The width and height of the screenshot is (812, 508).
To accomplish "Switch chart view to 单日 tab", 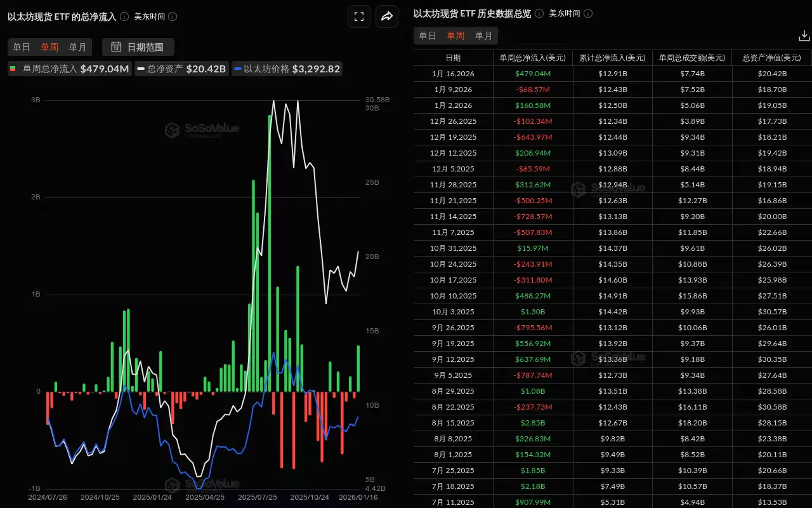I will pos(21,47).
